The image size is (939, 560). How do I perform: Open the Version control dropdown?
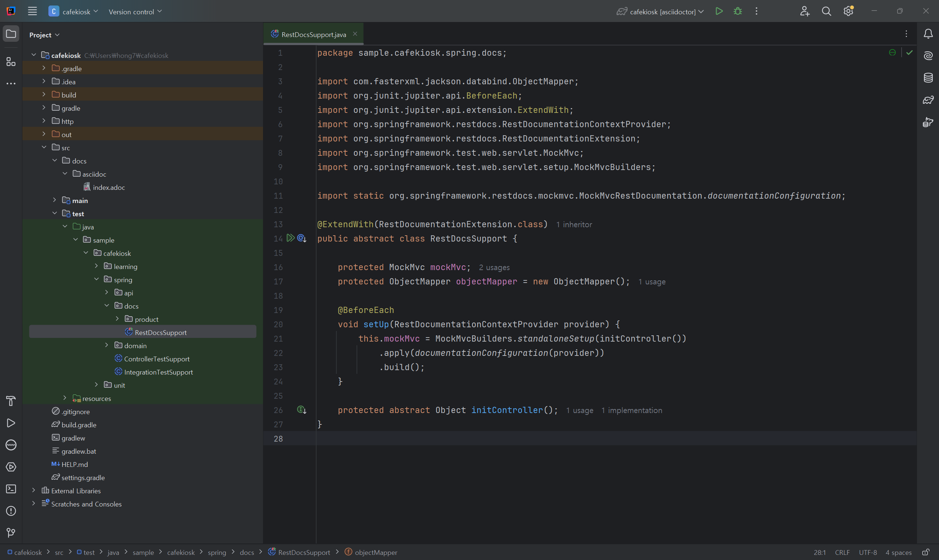(135, 12)
